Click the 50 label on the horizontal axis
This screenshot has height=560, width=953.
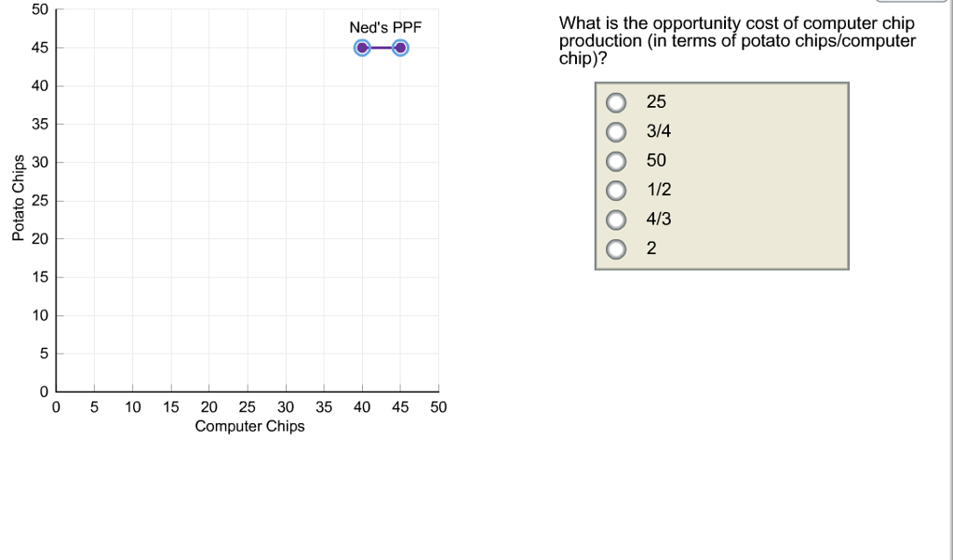pyautogui.click(x=438, y=407)
